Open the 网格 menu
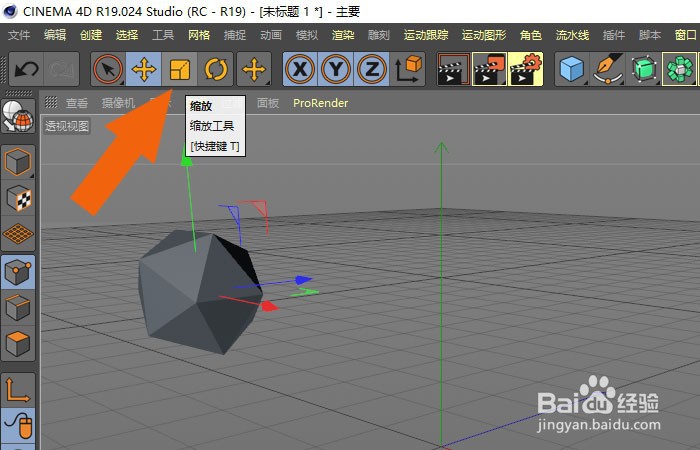The height and width of the screenshot is (450, 700). click(x=199, y=35)
